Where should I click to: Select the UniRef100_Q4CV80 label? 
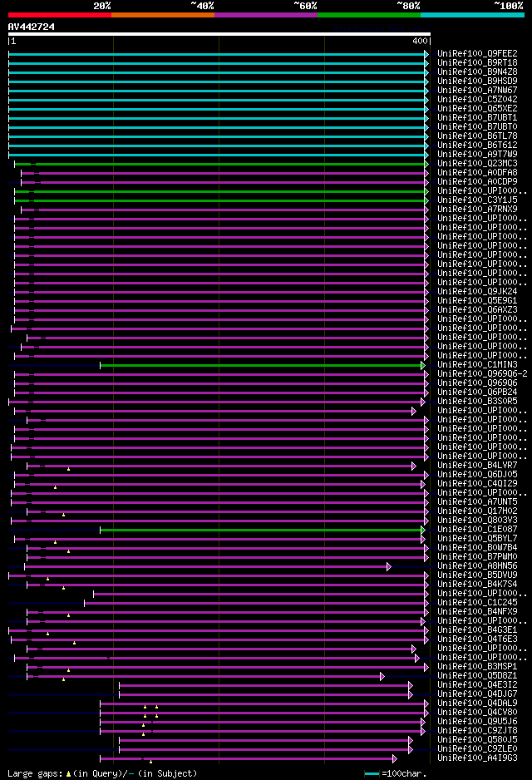tap(477, 713)
